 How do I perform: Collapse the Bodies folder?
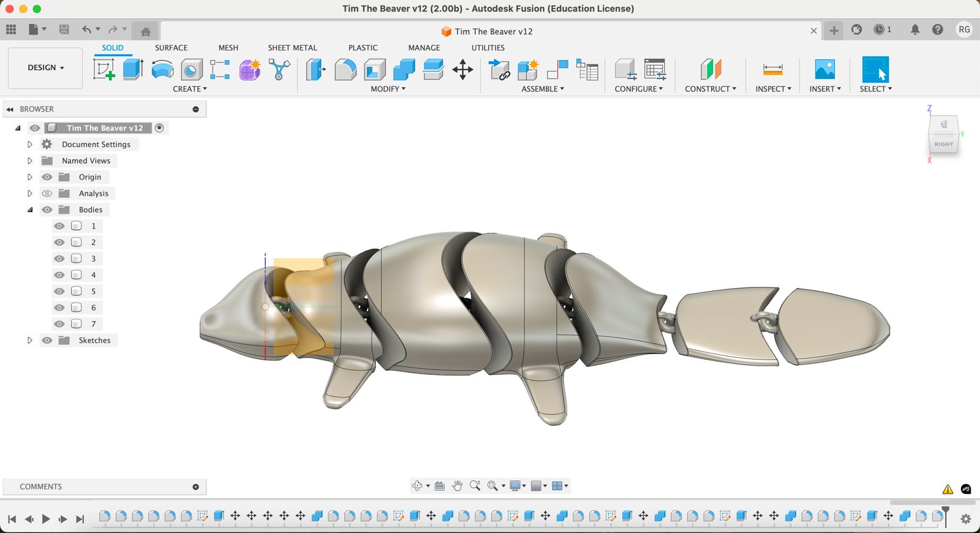29,210
